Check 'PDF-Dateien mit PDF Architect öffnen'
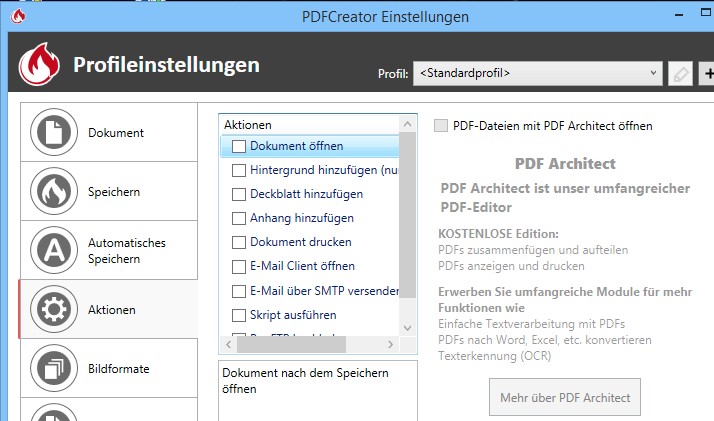The image size is (714, 421). (x=441, y=126)
